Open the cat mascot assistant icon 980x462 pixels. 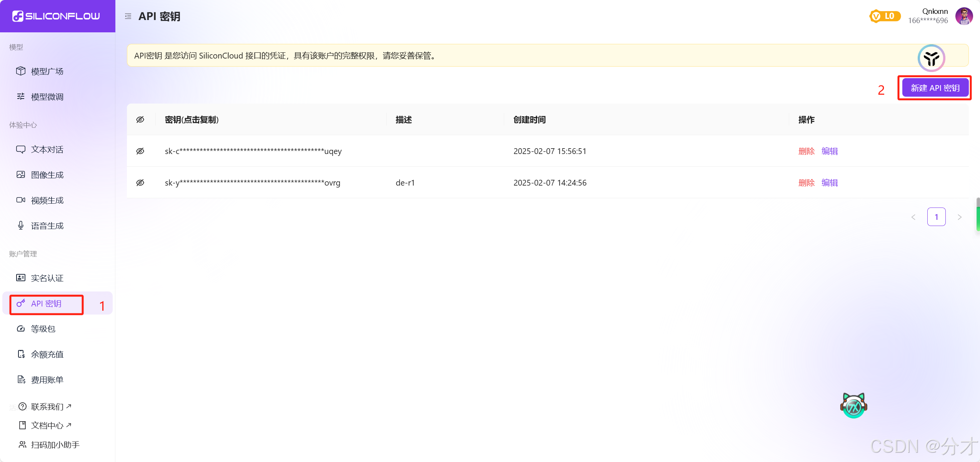coord(853,406)
